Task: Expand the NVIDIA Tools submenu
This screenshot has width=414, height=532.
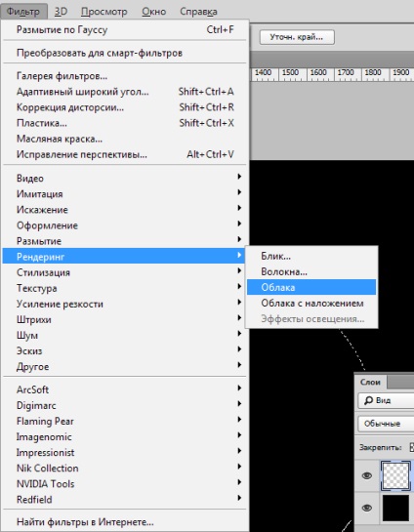Action: [125, 484]
